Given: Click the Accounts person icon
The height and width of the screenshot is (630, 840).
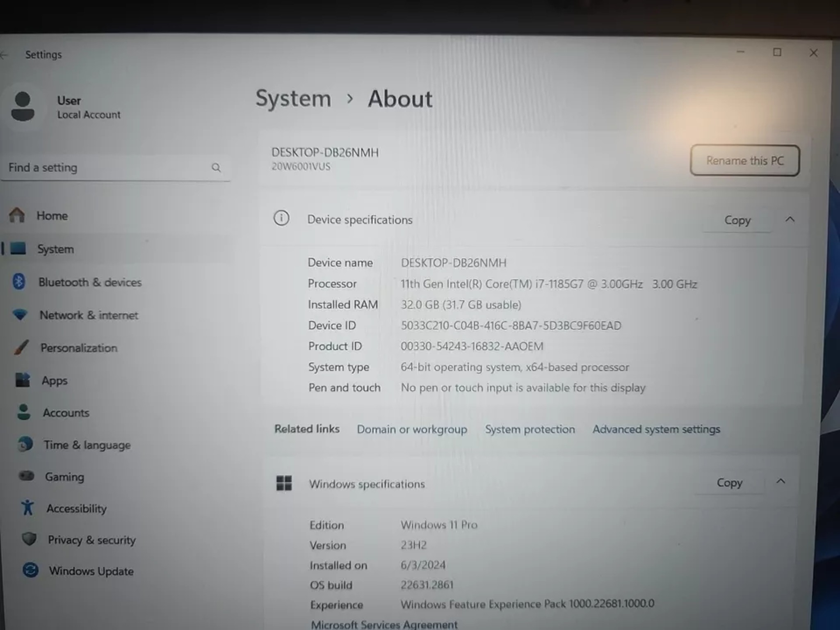Looking at the screenshot, I should pos(24,412).
